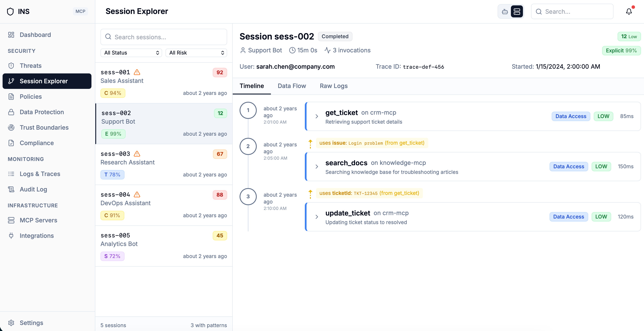This screenshot has width=644, height=331.
Task: Click the 67 risk score on sess-003
Action: [x=220, y=154]
